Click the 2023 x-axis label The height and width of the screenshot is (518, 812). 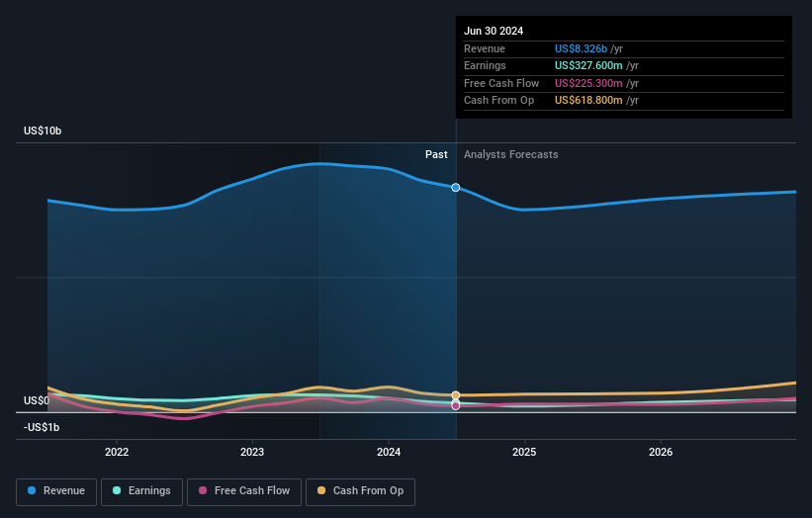[x=252, y=452]
